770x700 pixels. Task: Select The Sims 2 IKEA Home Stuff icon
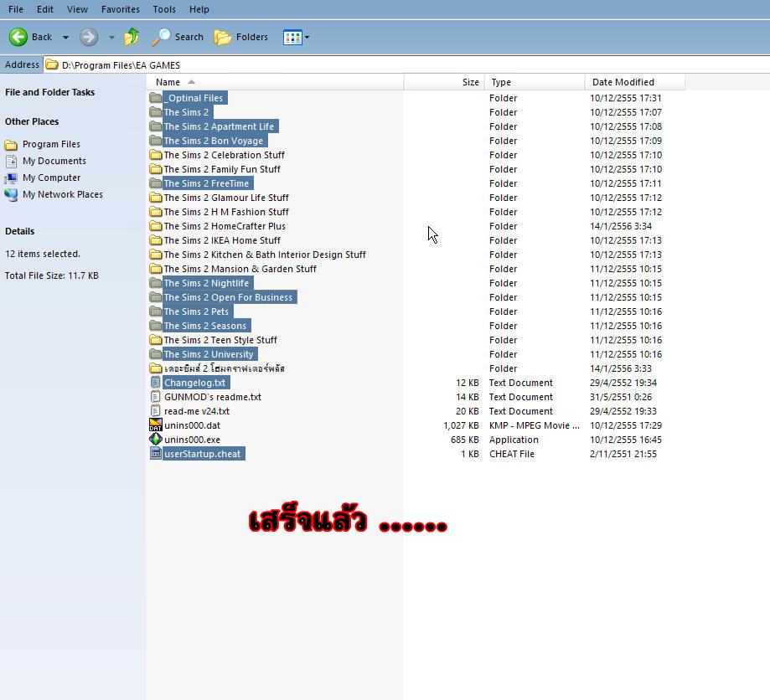(x=156, y=240)
